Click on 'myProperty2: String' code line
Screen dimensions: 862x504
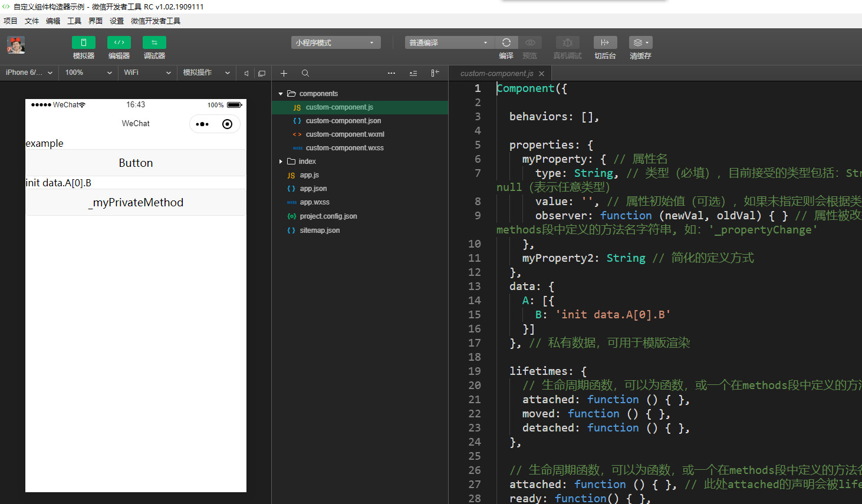point(584,258)
